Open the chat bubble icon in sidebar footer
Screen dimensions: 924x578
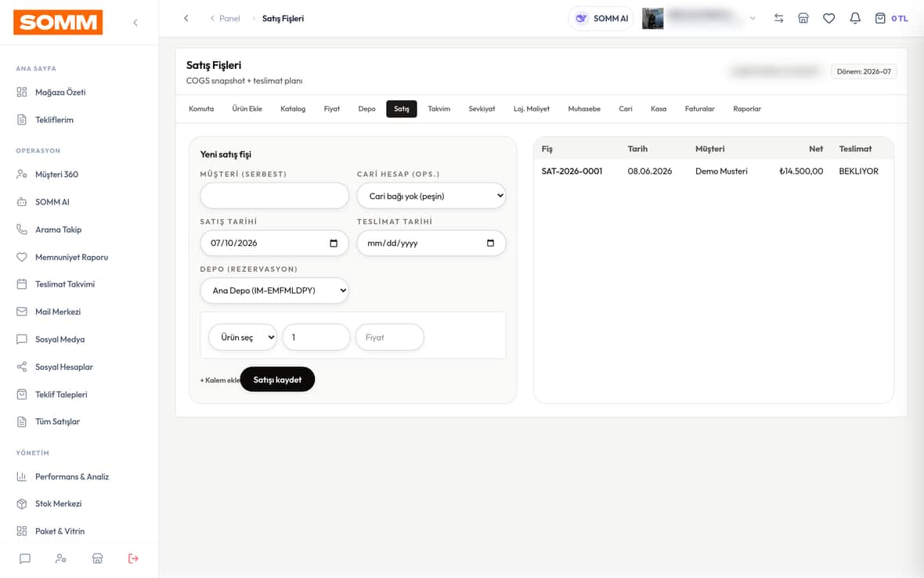25,558
